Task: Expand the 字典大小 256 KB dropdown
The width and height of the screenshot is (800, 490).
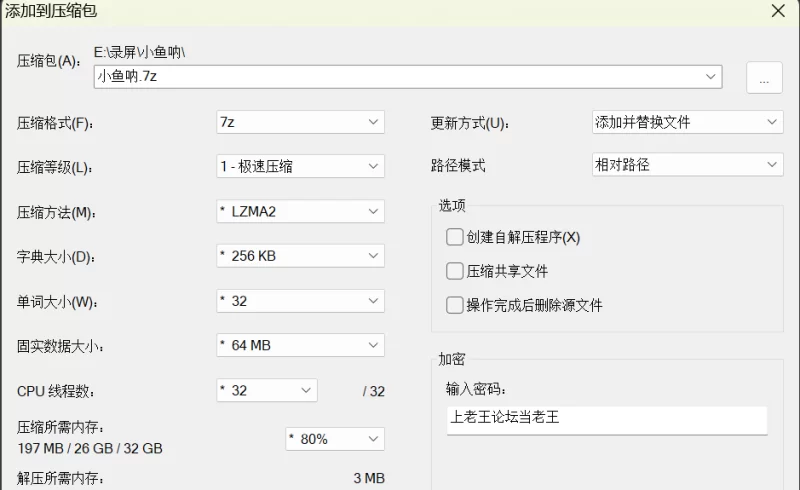Action: point(300,256)
